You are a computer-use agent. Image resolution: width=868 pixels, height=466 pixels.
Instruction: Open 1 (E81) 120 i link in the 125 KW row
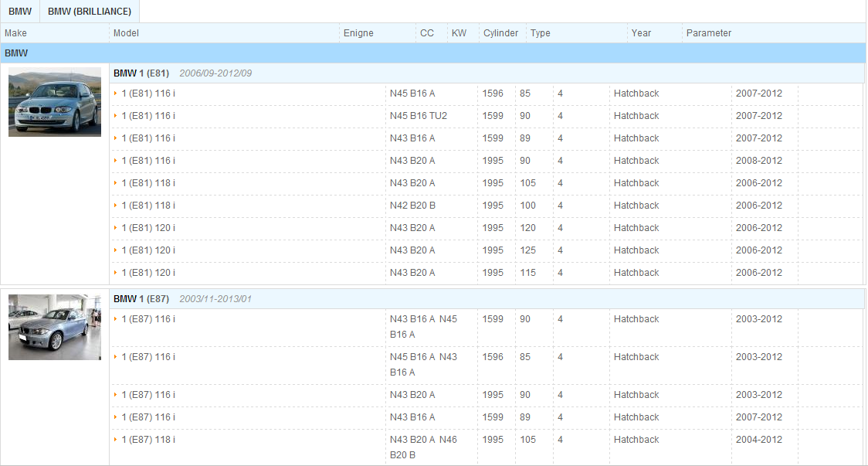pos(148,250)
